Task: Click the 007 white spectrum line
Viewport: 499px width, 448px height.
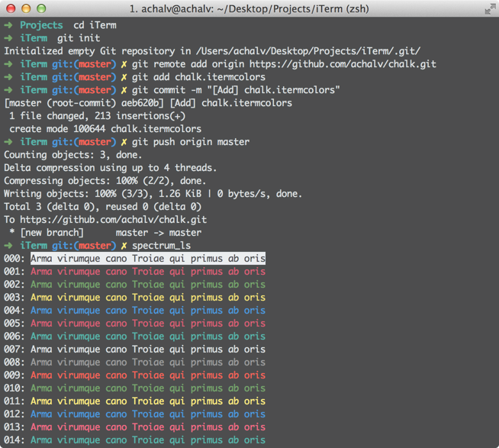Action: tap(148, 350)
